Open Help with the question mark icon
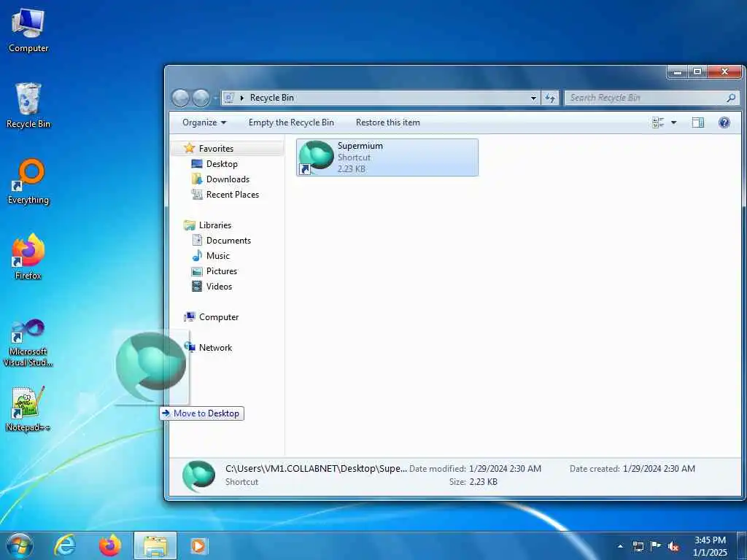747x560 pixels. click(724, 122)
